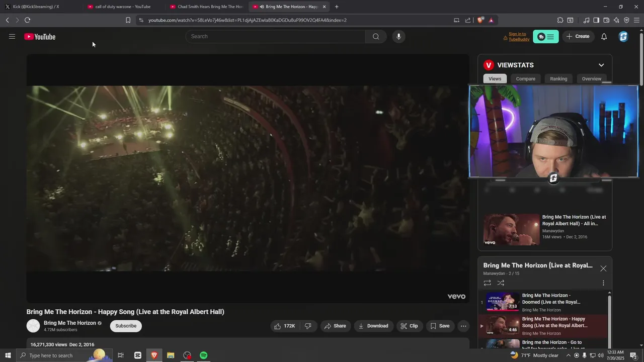Viewport: 644px width, 362px height.
Task: Open YouTube notifications bell
Action: (x=604, y=36)
